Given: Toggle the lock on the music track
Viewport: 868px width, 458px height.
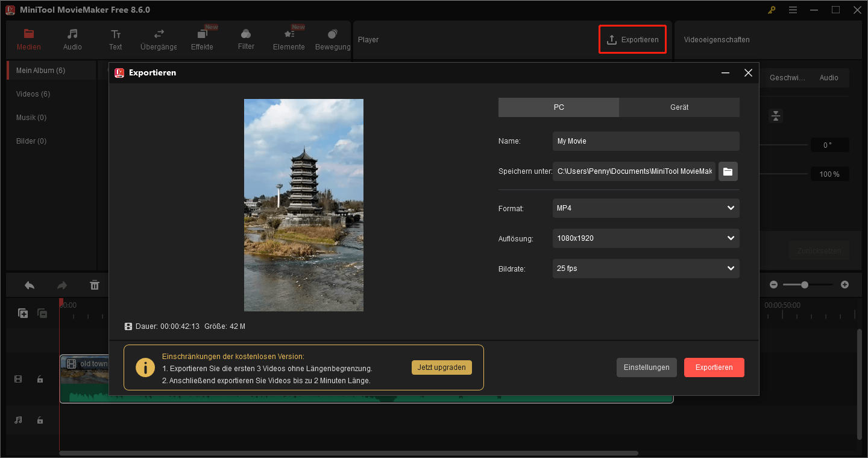Looking at the screenshot, I should tap(40, 419).
